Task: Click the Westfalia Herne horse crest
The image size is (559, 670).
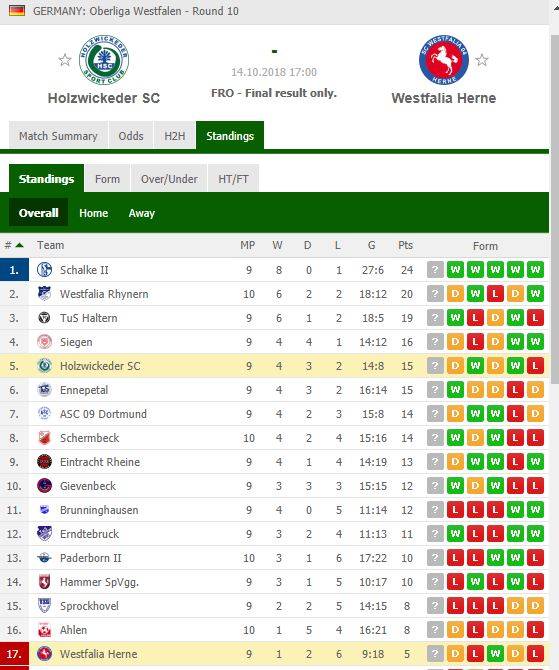Action: tap(444, 59)
